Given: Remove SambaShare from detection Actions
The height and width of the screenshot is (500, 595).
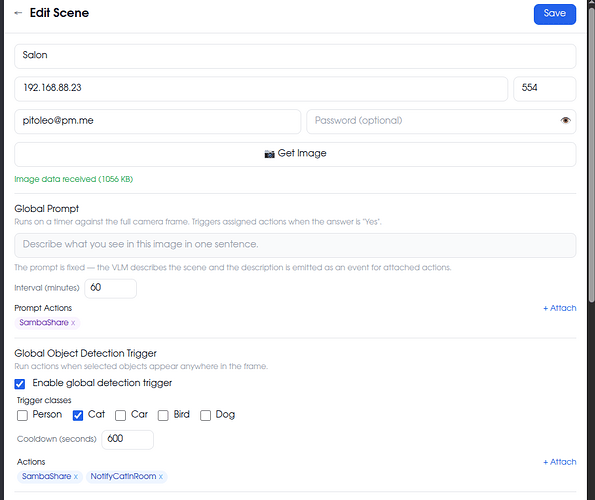Looking at the screenshot, I should pos(76,476).
